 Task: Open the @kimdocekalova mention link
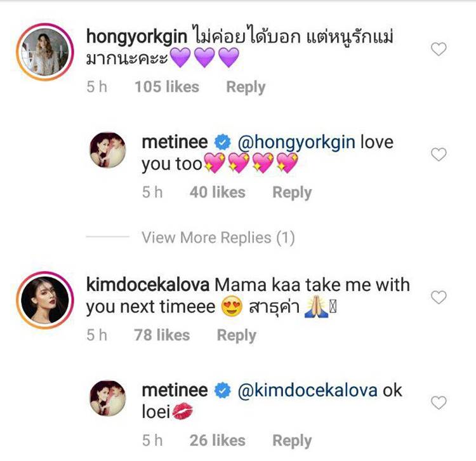coord(307,390)
